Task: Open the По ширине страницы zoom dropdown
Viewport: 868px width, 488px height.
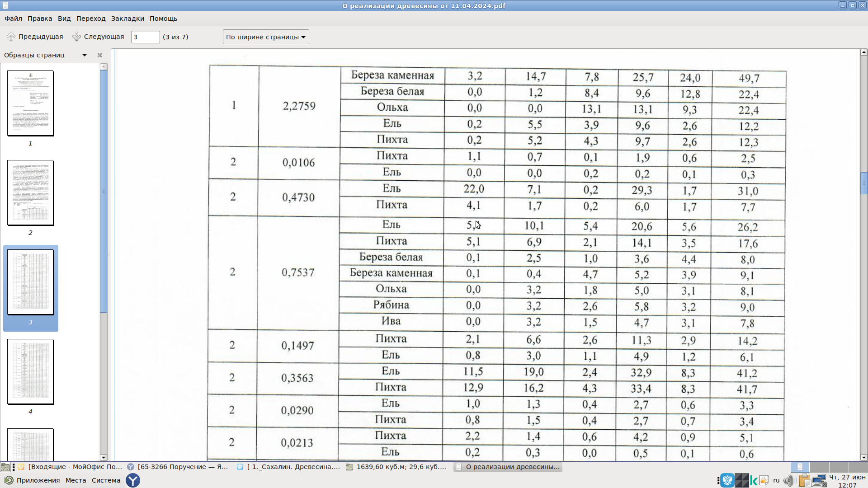Action: coord(266,37)
